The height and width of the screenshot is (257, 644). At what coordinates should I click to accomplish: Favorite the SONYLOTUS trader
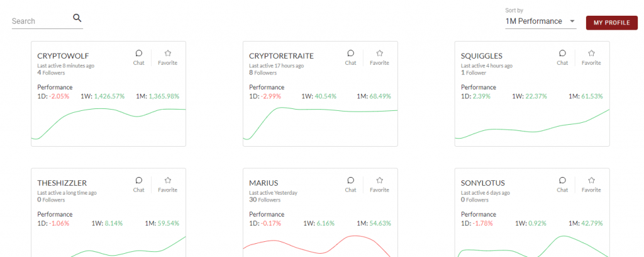click(591, 184)
